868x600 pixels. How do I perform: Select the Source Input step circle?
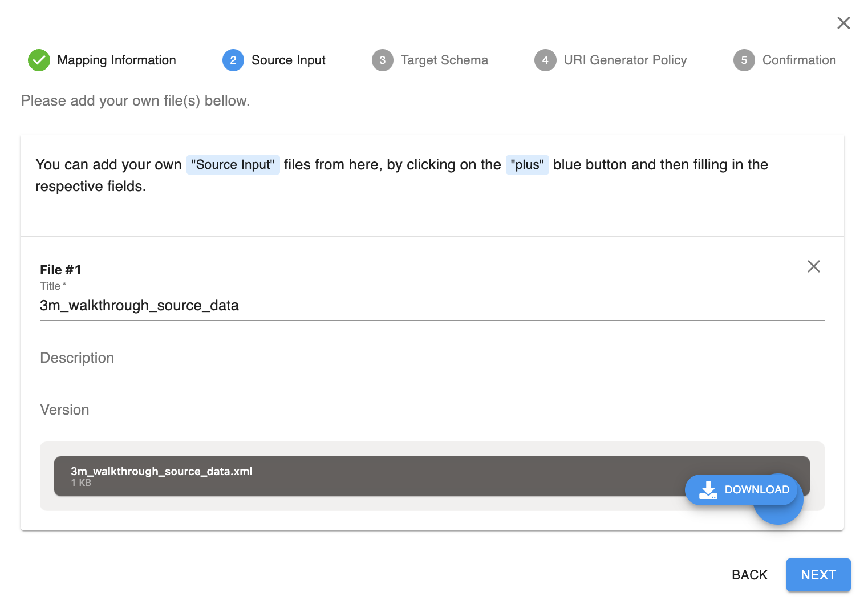[233, 60]
